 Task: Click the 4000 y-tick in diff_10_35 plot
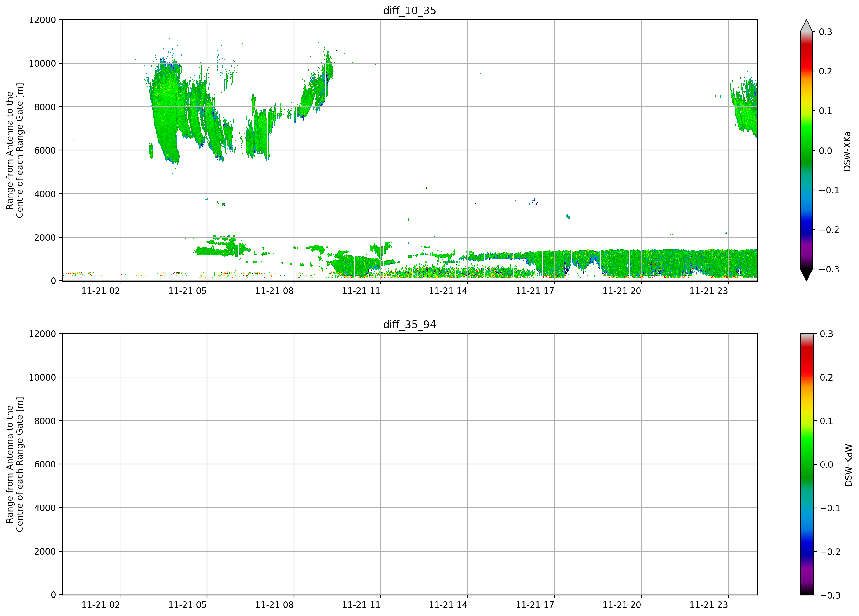(x=45, y=194)
